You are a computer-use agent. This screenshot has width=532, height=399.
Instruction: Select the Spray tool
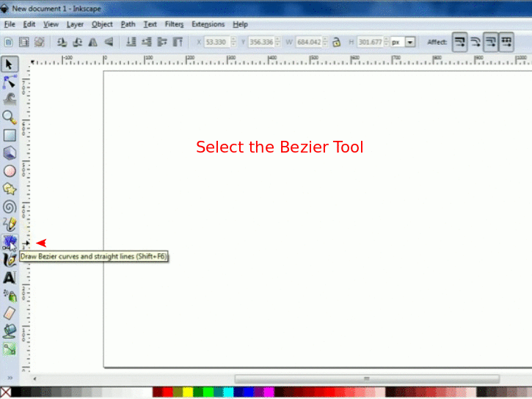9,296
